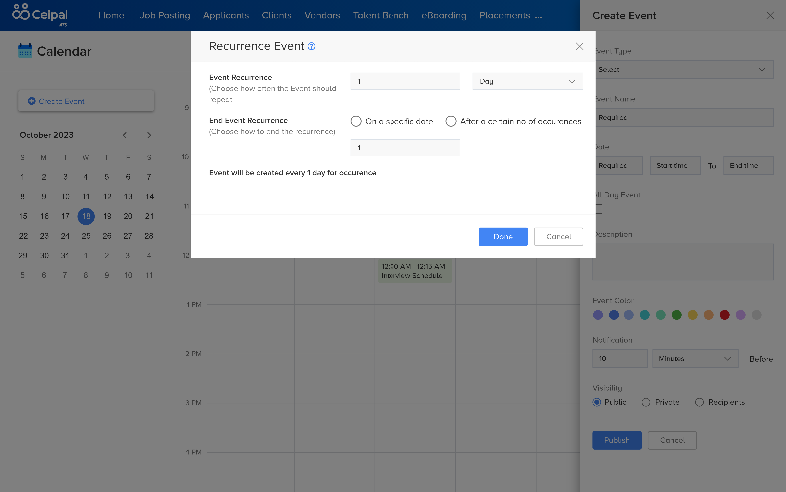Click the Event Name input field
The width and height of the screenshot is (786, 492).
click(683, 117)
